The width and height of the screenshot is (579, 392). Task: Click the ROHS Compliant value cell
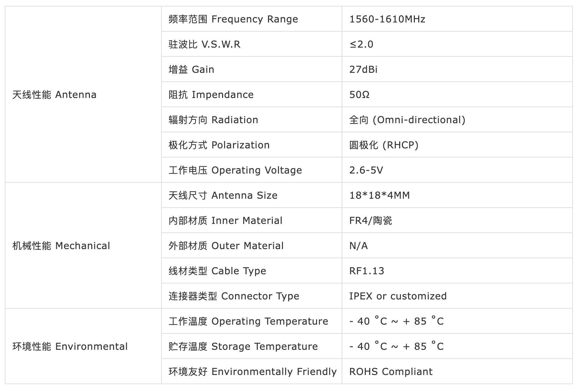point(457,371)
